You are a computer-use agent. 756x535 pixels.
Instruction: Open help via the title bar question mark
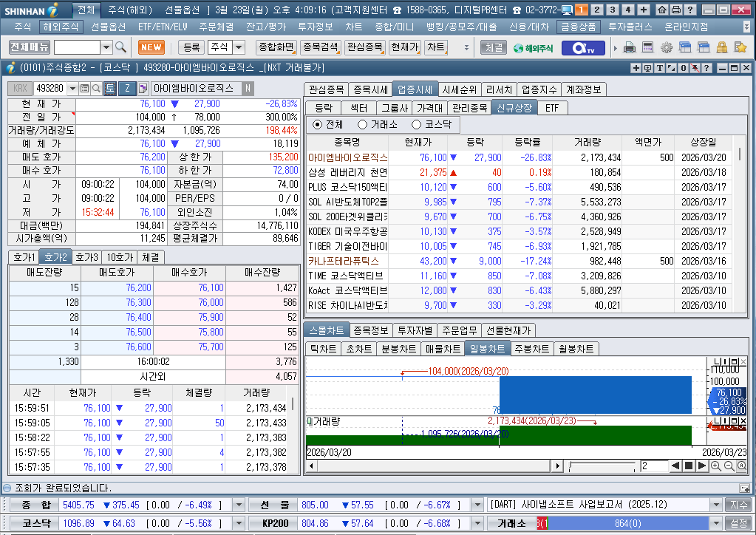690,10
